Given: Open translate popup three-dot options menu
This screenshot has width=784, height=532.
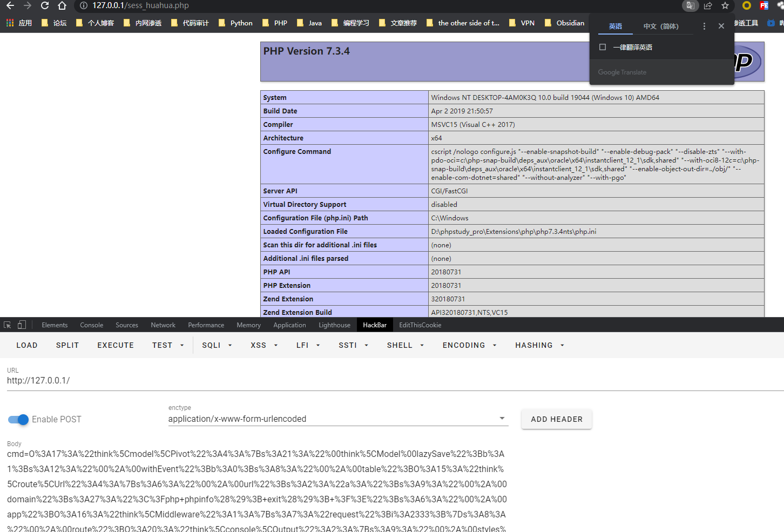Looking at the screenshot, I should tap(704, 26).
